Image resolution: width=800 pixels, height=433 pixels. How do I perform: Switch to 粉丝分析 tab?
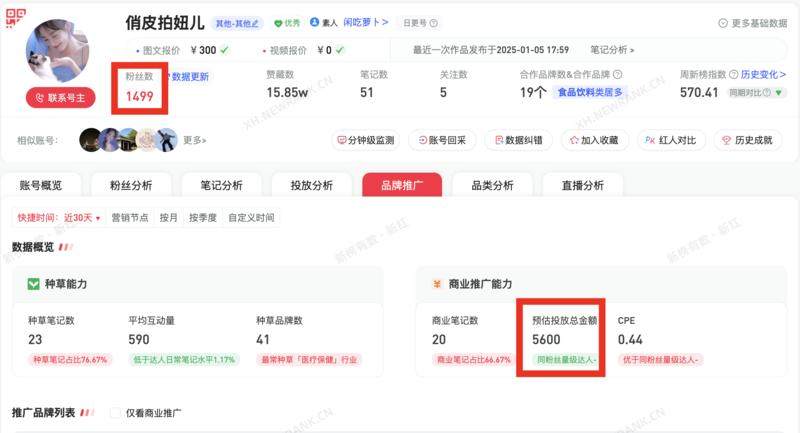[x=131, y=185]
